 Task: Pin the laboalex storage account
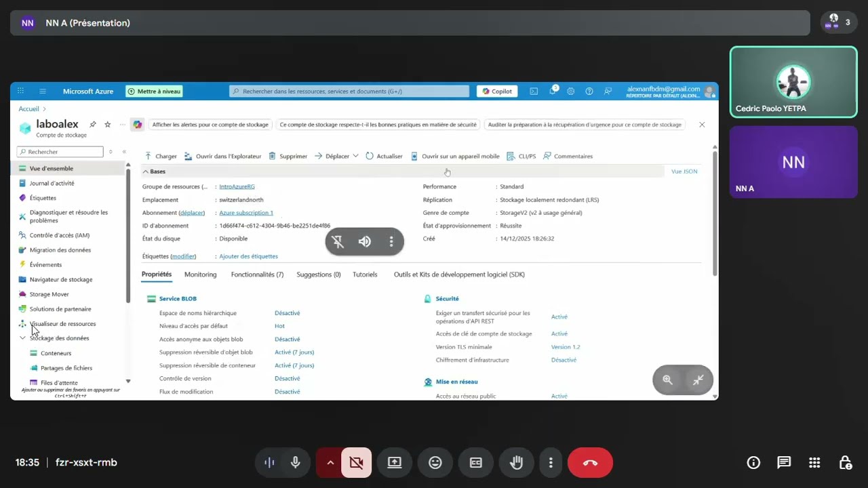point(93,125)
